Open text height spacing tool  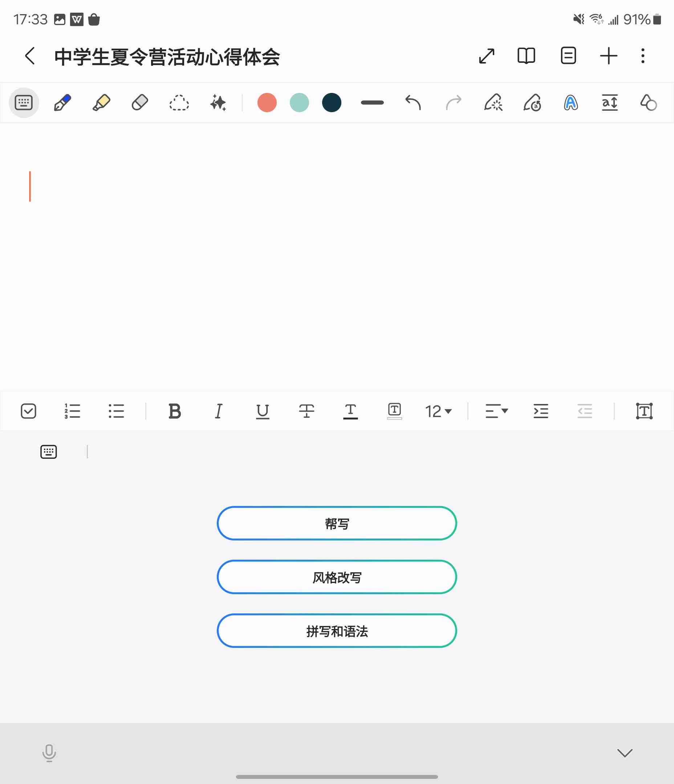pos(610,103)
